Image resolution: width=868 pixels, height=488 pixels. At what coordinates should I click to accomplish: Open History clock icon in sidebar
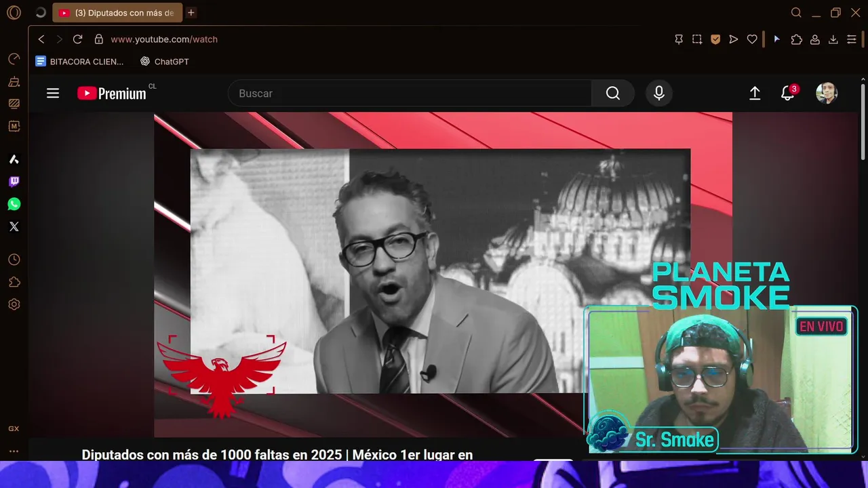14,260
